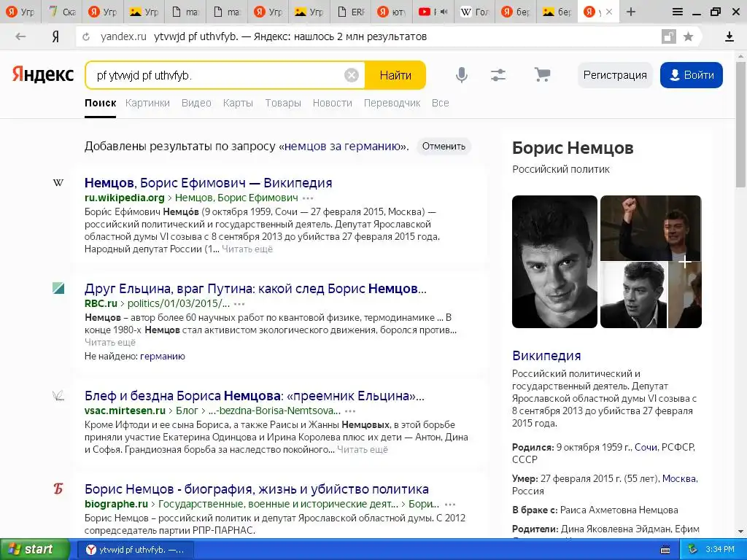Switch to the 'юту' Yandex tab
This screenshot has height=560, width=747.
[x=392, y=12]
